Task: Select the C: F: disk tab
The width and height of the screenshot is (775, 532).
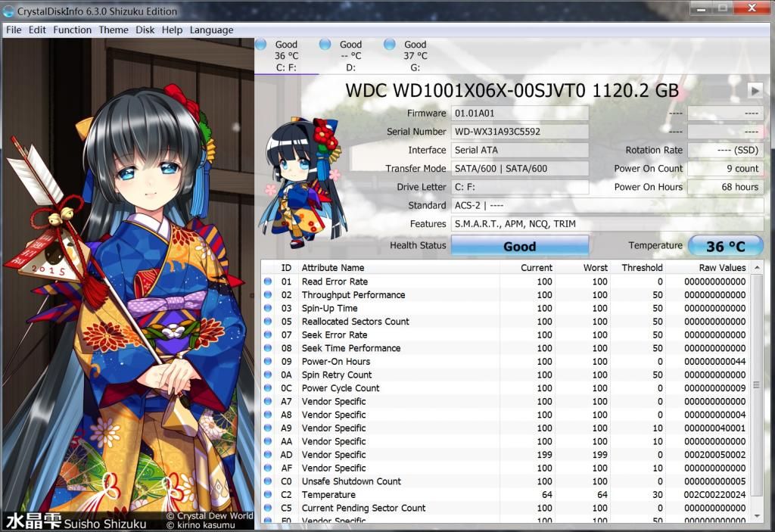Action: [286, 56]
